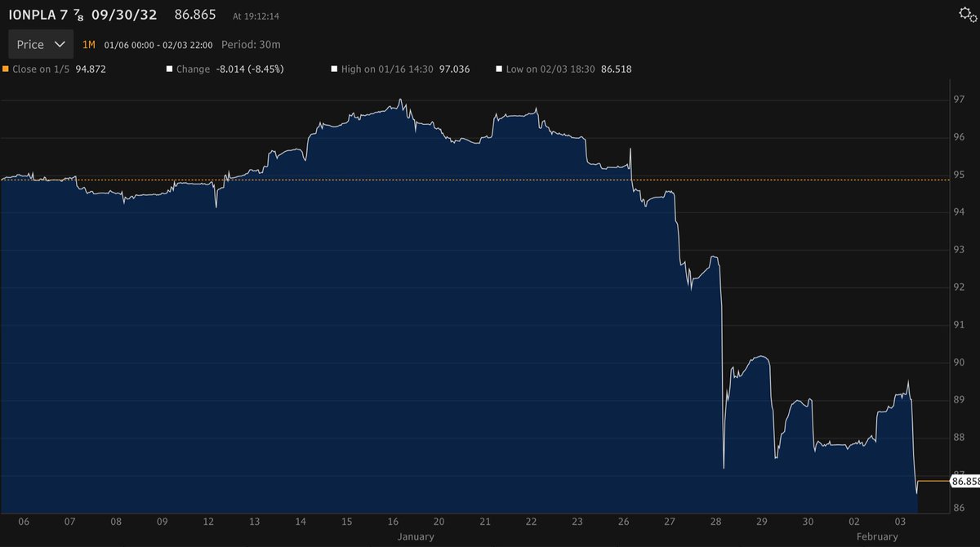Click the 97 price axis label
The image size is (980, 547).
click(960, 100)
